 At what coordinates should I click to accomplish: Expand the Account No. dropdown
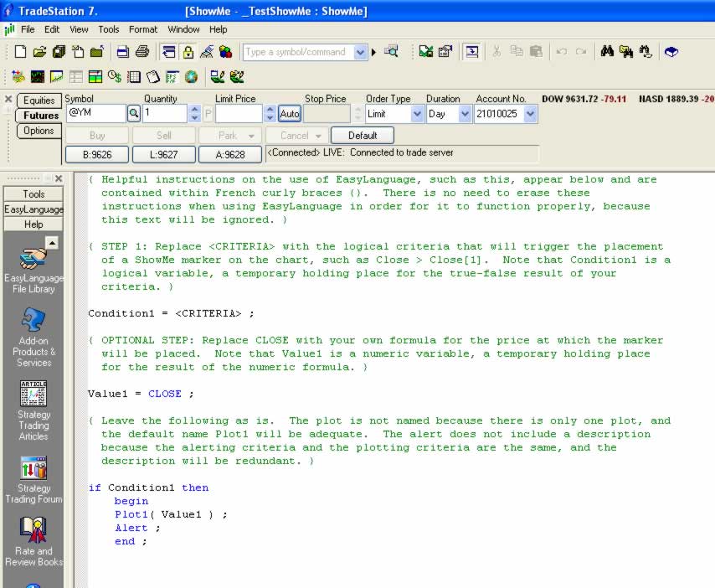click(530, 114)
